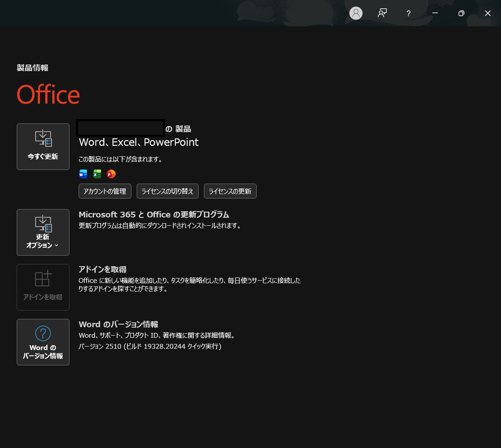Click the large Office logo text
The width and height of the screenshot is (501, 448).
pyautogui.click(x=48, y=95)
